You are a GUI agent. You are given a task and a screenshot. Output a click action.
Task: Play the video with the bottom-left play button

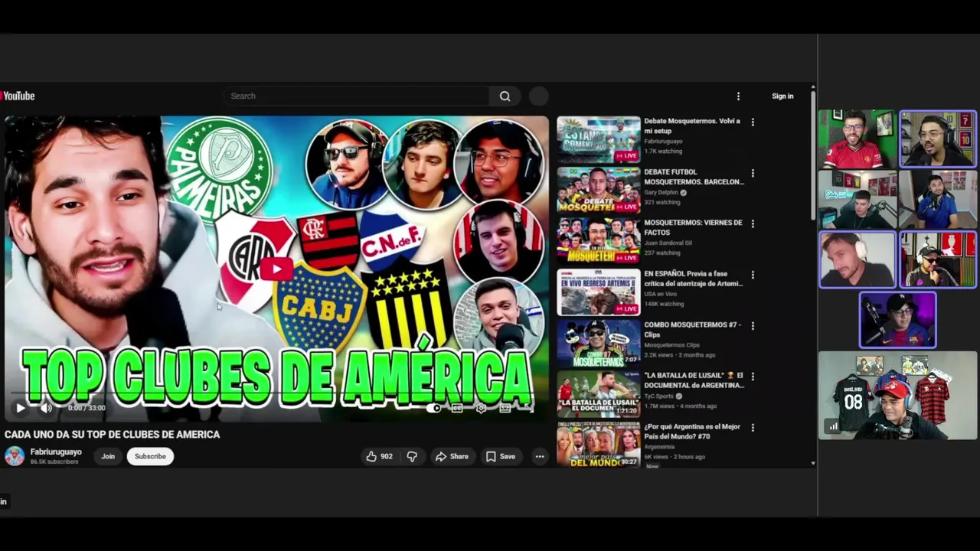tap(21, 408)
